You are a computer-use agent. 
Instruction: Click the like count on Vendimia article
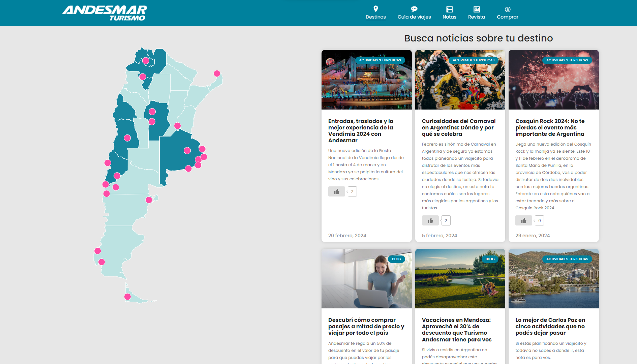(352, 191)
